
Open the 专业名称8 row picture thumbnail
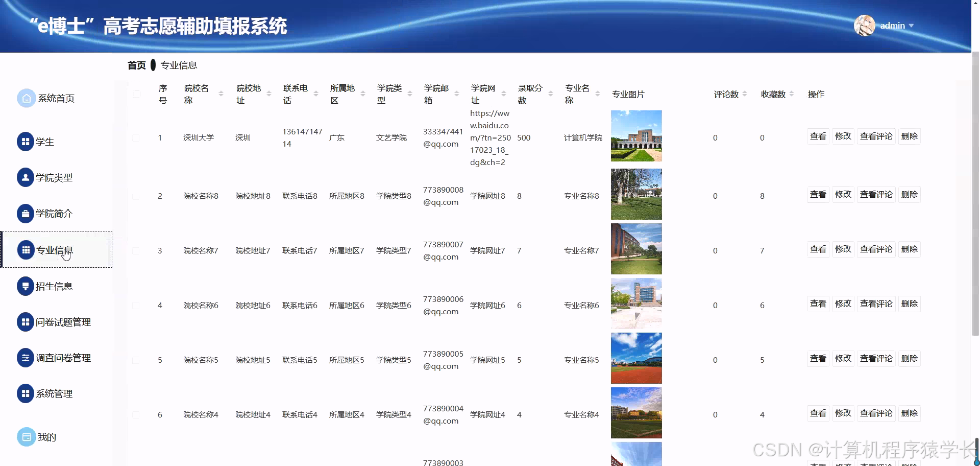[636, 194]
